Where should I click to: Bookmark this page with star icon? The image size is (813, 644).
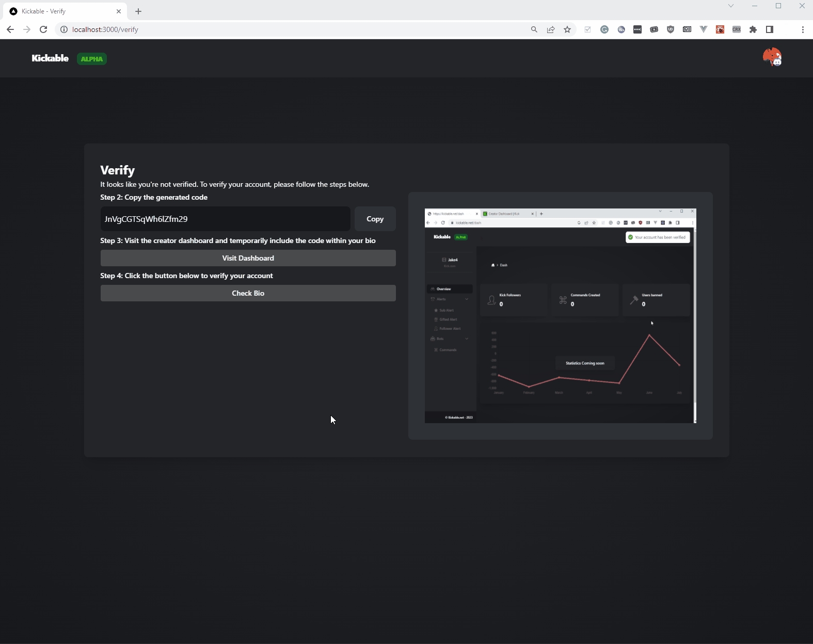coord(567,29)
